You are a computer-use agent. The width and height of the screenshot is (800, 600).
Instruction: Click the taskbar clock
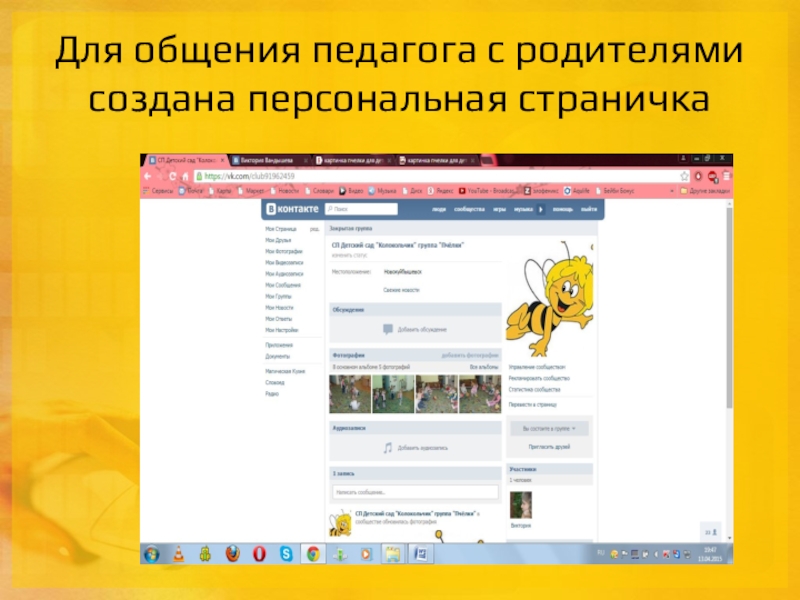click(x=710, y=554)
